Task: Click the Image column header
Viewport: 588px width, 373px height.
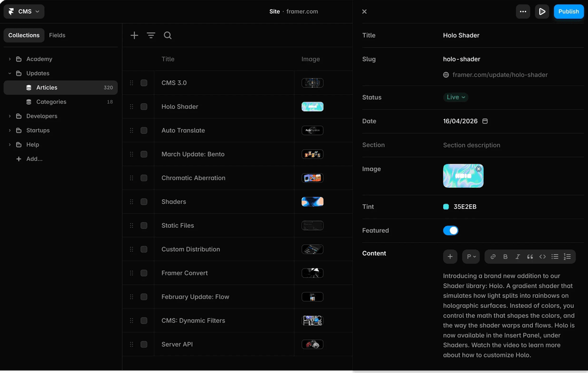Action: click(311, 59)
